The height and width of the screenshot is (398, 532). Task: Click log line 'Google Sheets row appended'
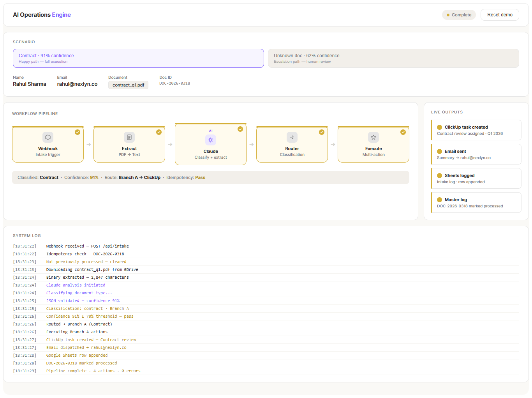[77, 356]
